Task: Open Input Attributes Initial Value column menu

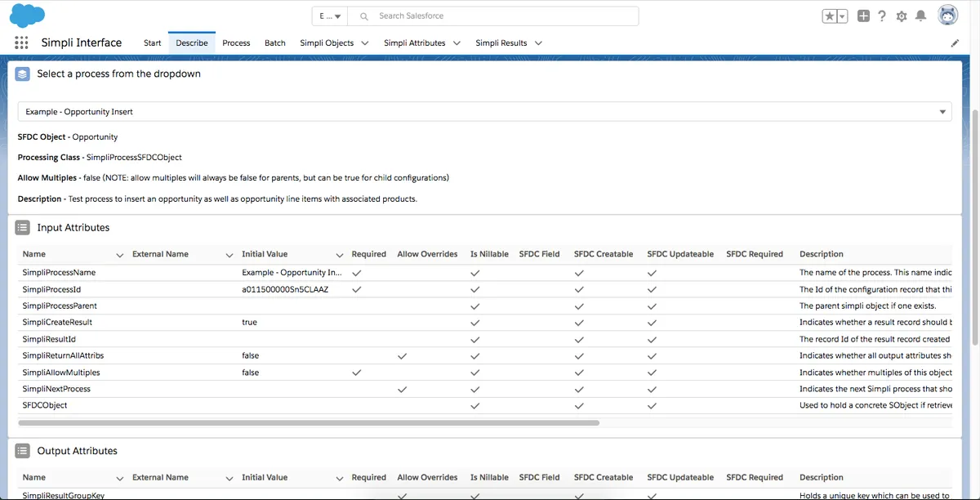Action: click(340, 255)
